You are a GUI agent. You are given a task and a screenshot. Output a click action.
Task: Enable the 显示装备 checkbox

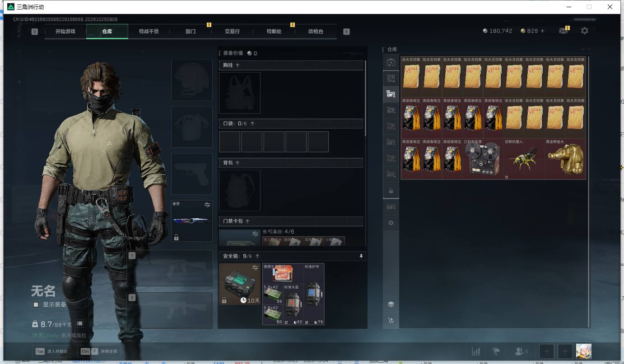click(36, 304)
